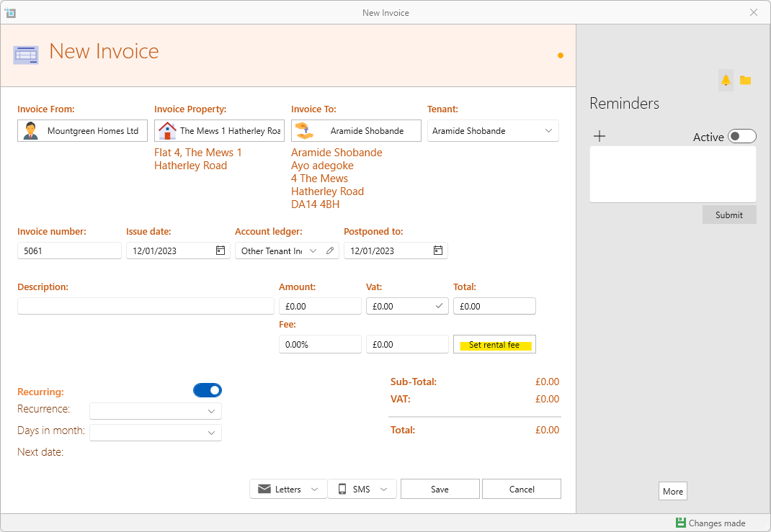Click the app icon in the title bar
Viewport: 771px width, 532px height.
point(10,13)
